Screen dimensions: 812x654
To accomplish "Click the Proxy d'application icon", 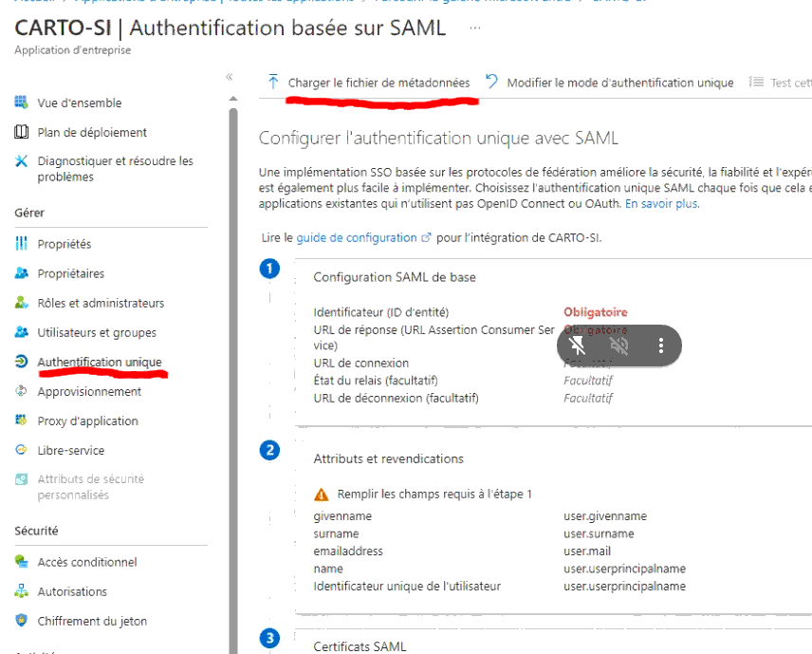I will (x=21, y=420).
